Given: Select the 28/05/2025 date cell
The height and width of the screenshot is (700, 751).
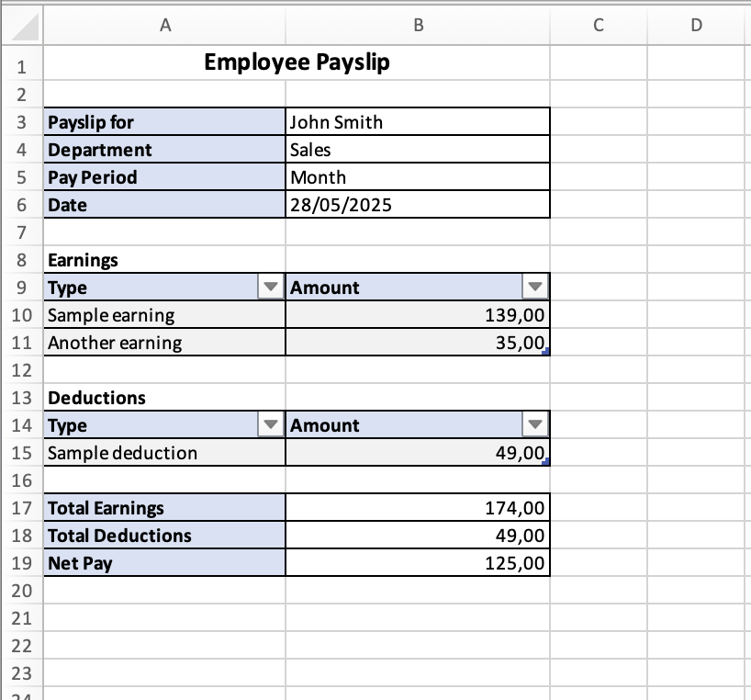Looking at the screenshot, I should [x=418, y=205].
